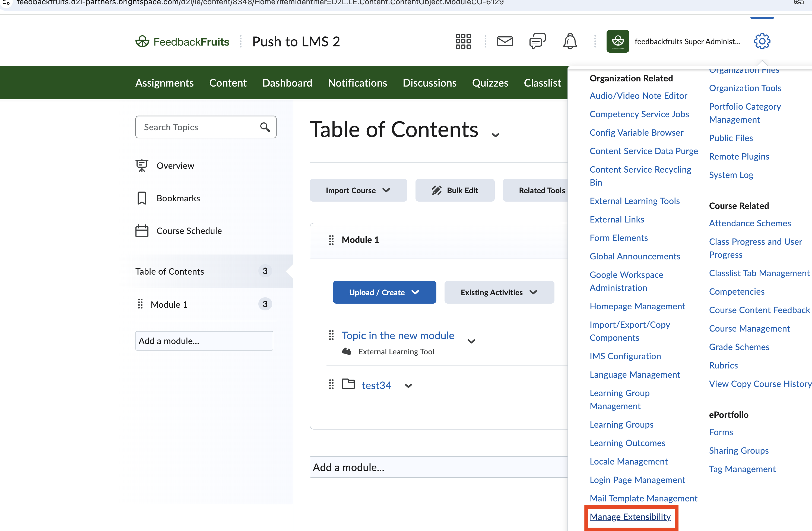
Task: Click the Overview presentation icon
Action: click(x=142, y=166)
